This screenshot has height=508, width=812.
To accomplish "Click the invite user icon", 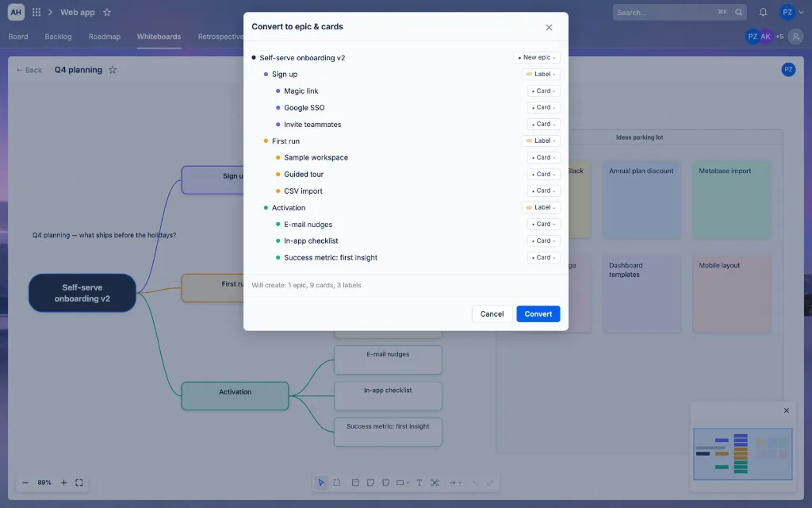I will pyautogui.click(x=796, y=37).
